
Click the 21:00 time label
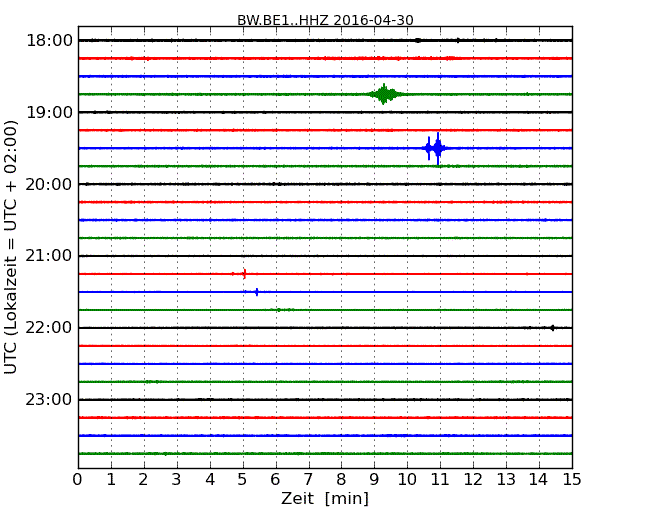tap(49, 256)
